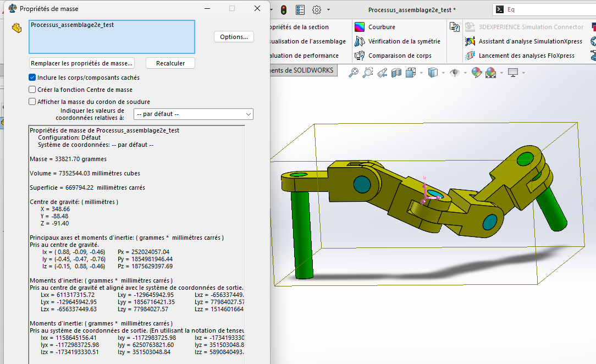Click the rebuild traffic light icon

[x=284, y=10]
